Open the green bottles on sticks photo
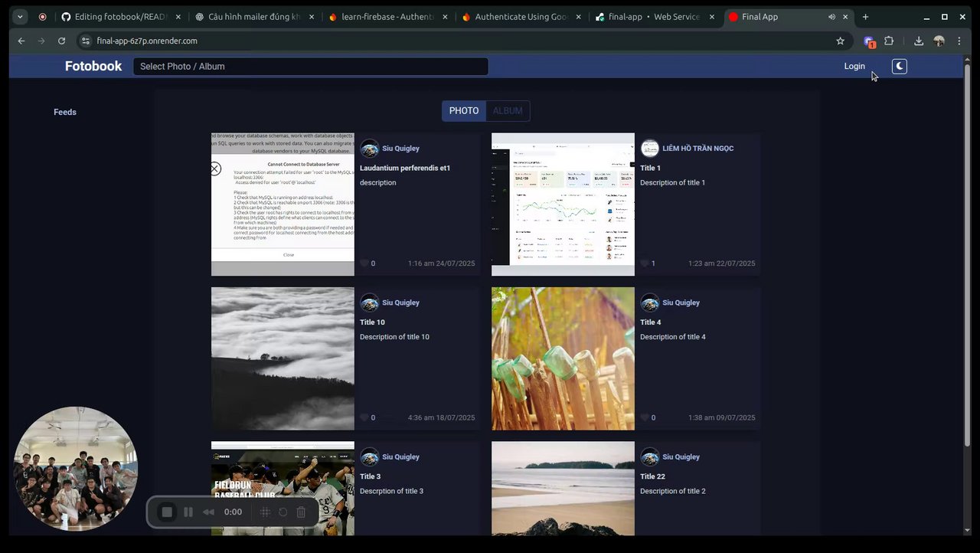The image size is (980, 553). coord(563,358)
